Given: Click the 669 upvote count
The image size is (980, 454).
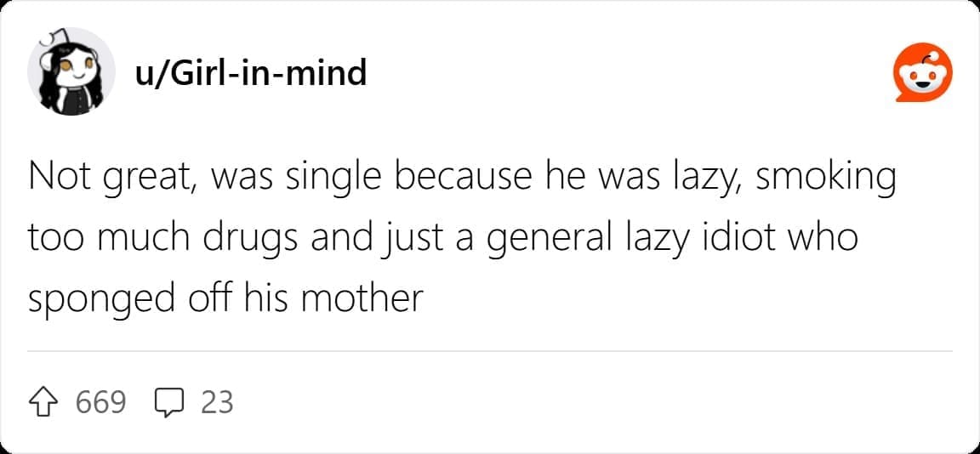Looking at the screenshot, I should click(101, 401).
